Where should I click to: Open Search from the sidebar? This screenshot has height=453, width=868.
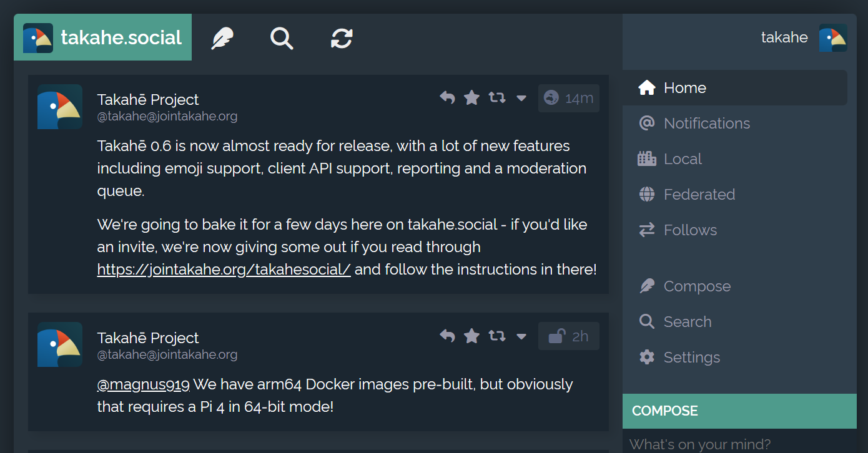pyautogui.click(x=735, y=322)
